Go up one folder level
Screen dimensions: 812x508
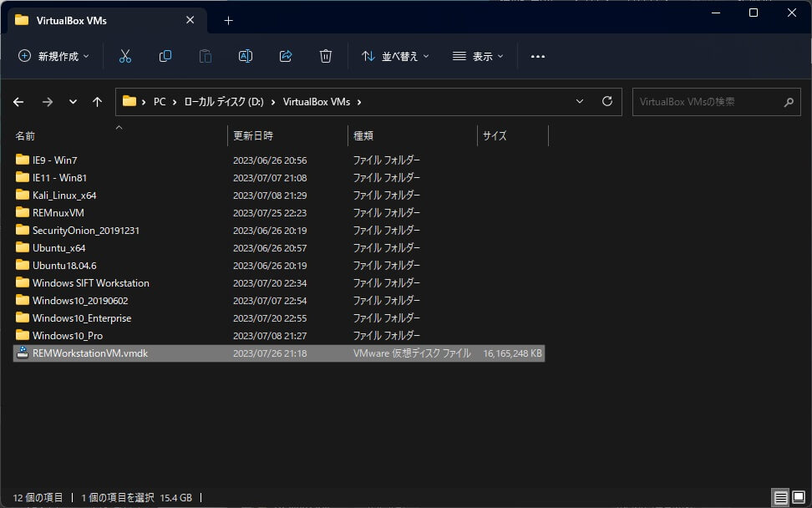(x=97, y=102)
